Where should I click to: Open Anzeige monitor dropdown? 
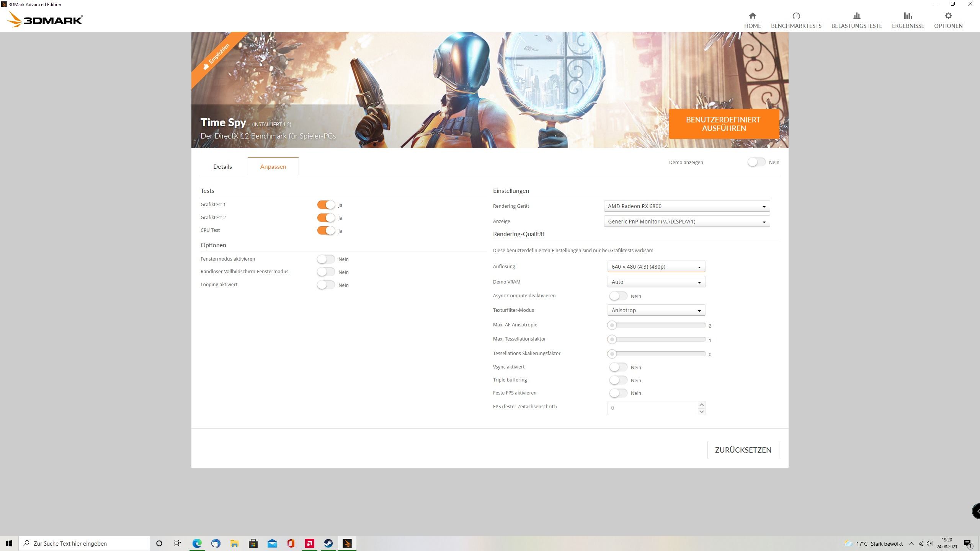point(687,222)
